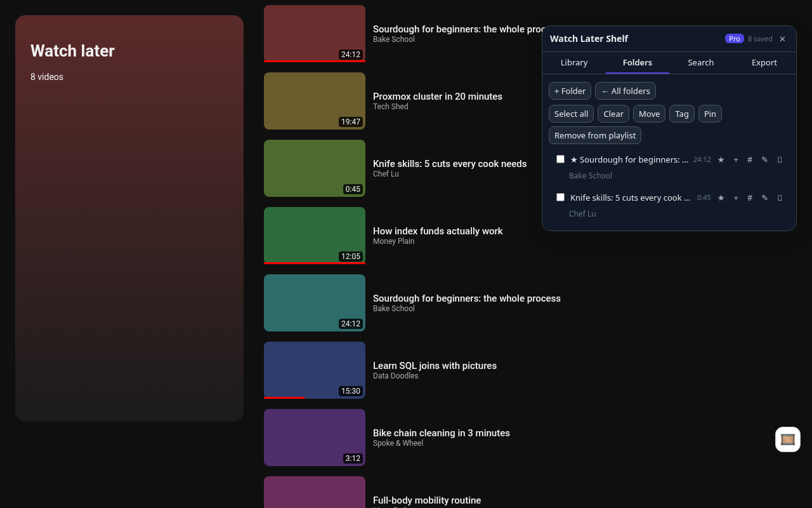Image resolution: width=812 pixels, height=508 pixels.
Task: Switch to the Library tab
Action: [x=574, y=62]
